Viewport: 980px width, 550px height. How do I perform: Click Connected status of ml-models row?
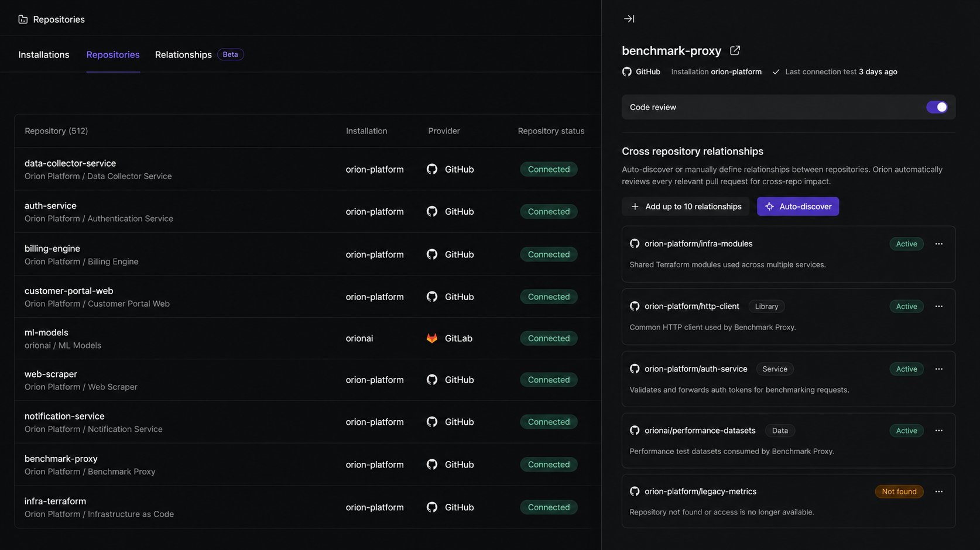click(549, 338)
